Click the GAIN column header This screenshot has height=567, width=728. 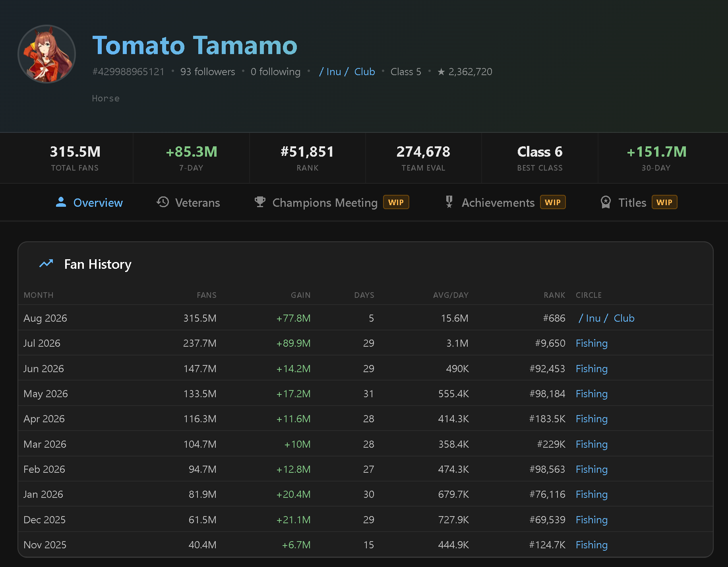point(301,295)
